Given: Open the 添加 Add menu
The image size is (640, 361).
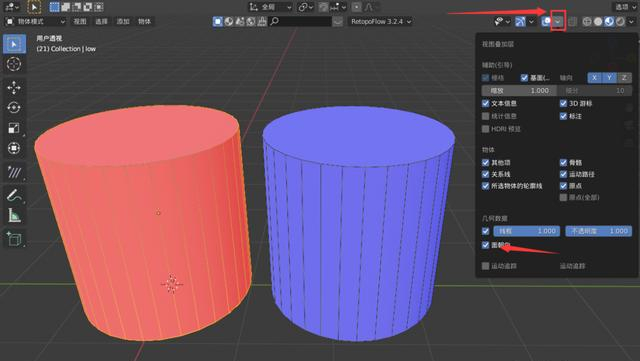Looking at the screenshot, I should (123, 21).
